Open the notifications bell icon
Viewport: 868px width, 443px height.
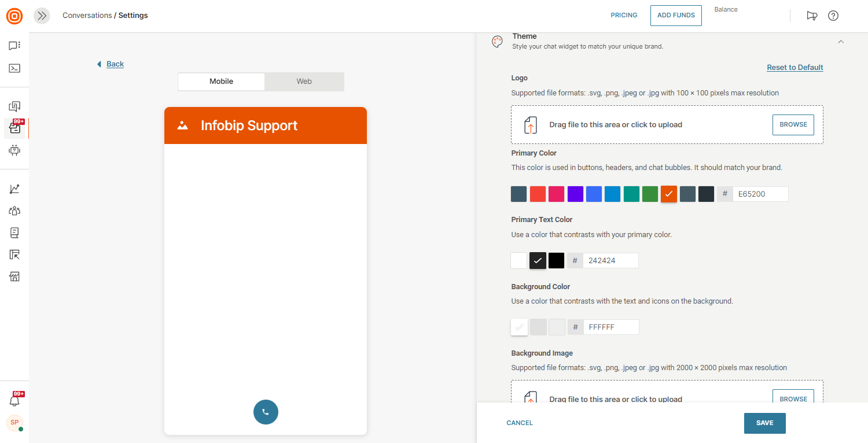click(14, 401)
